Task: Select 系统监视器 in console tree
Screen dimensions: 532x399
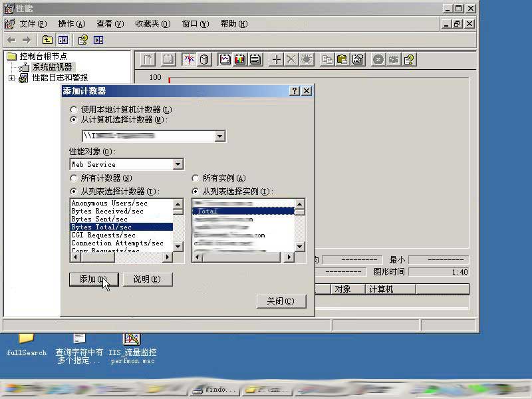Action: (52, 67)
